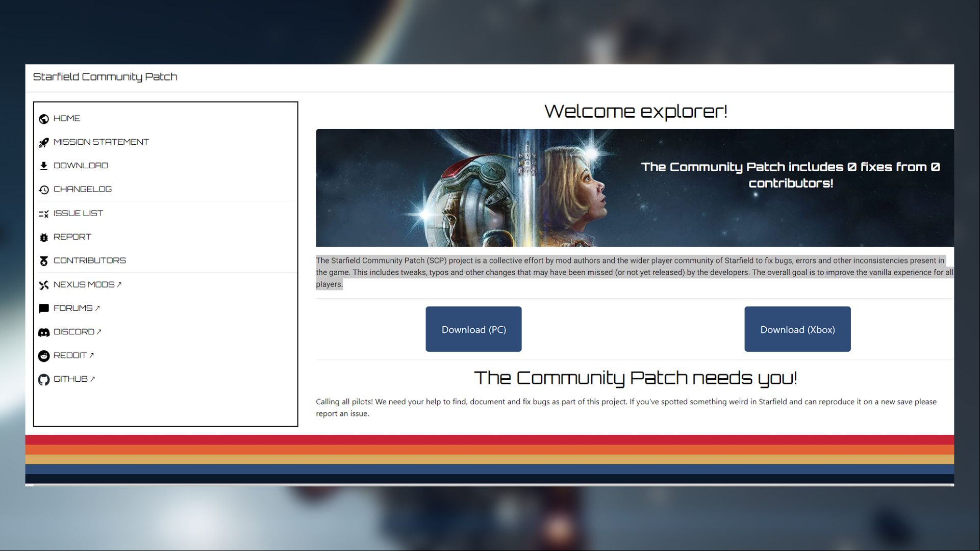Click the history clock icon for Changelog
Image resolution: width=980 pixels, height=551 pixels.
pos(44,190)
